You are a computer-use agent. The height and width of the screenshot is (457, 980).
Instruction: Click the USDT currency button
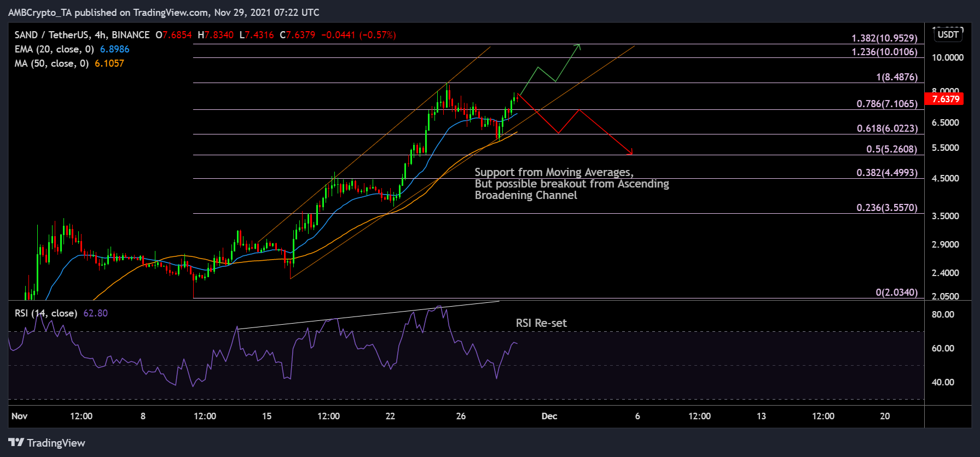click(x=948, y=35)
